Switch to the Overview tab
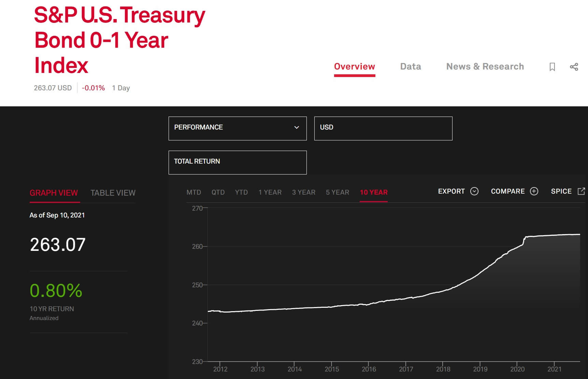The image size is (588, 379). 355,66
